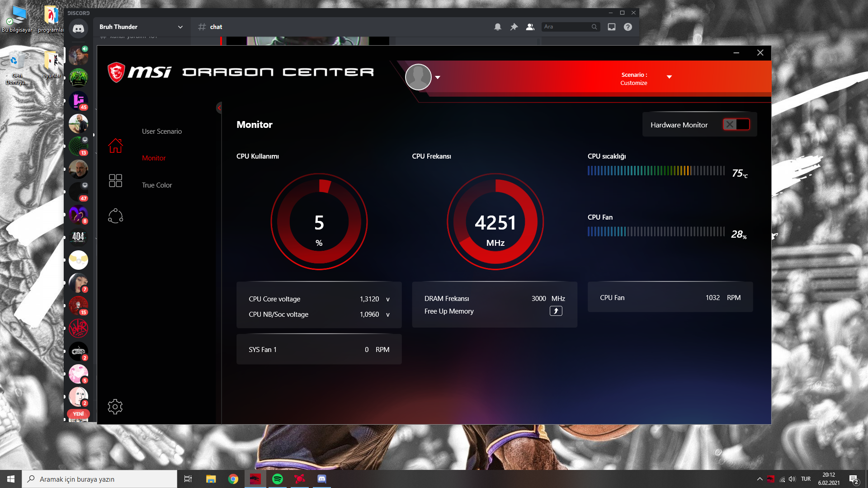Open MSI Dragon Center taskbar icon

(x=255, y=479)
